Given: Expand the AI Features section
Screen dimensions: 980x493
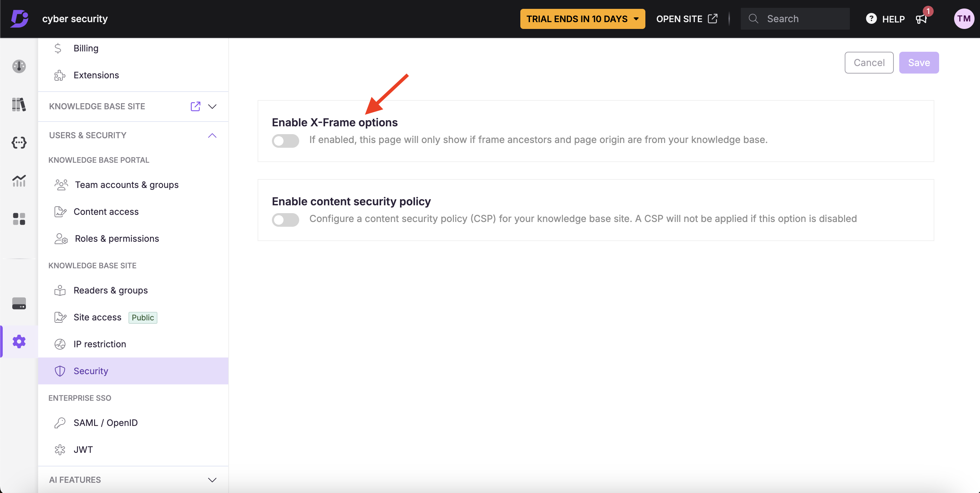Looking at the screenshot, I should pos(212,480).
